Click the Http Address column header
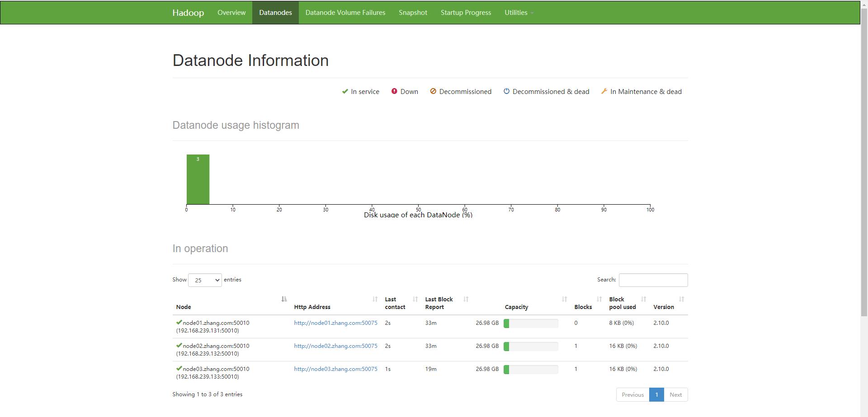This screenshot has width=868, height=417. pos(312,307)
